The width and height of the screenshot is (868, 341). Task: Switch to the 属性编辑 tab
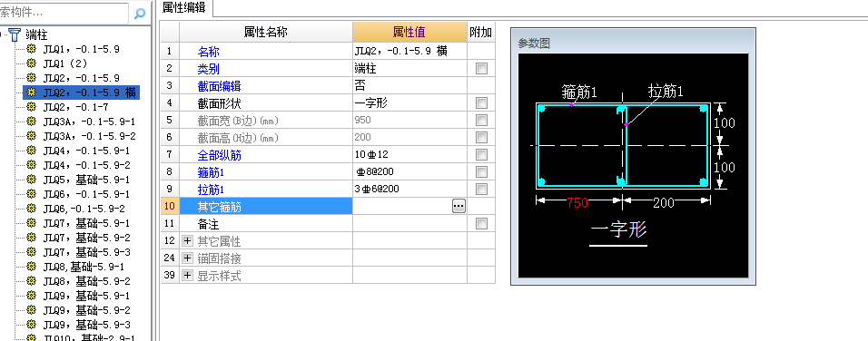(x=184, y=8)
